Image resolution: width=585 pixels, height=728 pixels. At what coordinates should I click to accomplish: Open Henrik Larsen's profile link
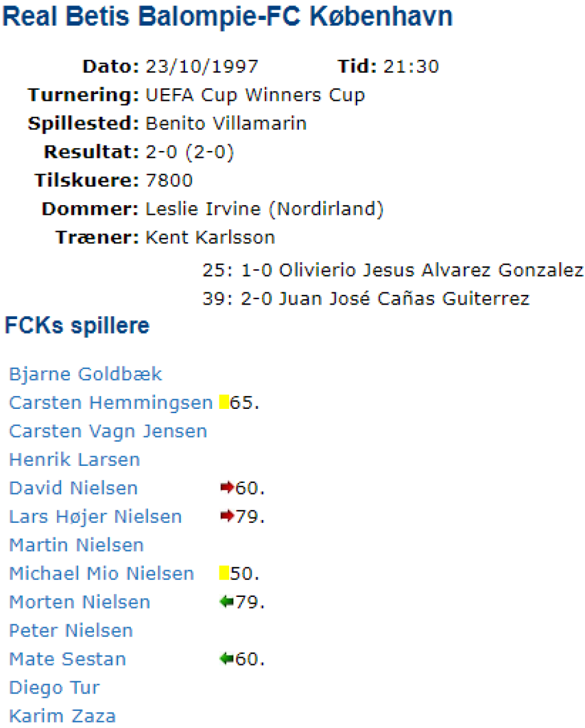coord(75,460)
